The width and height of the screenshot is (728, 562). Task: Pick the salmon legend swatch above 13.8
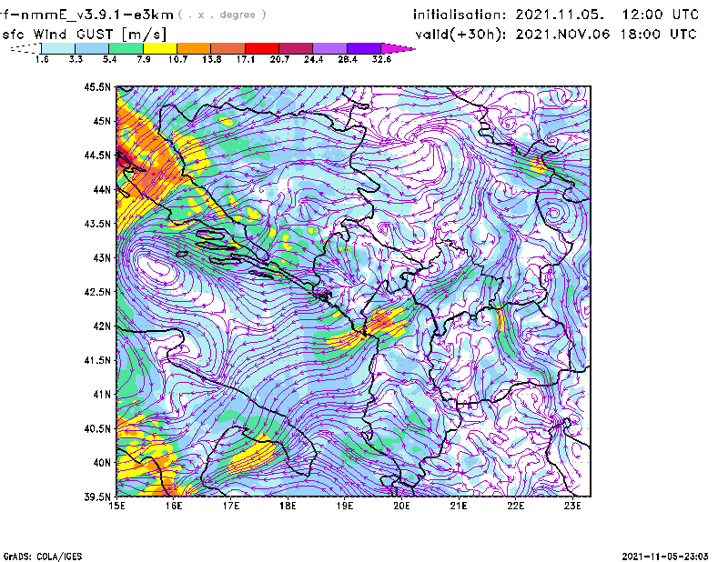pyautogui.click(x=228, y=48)
